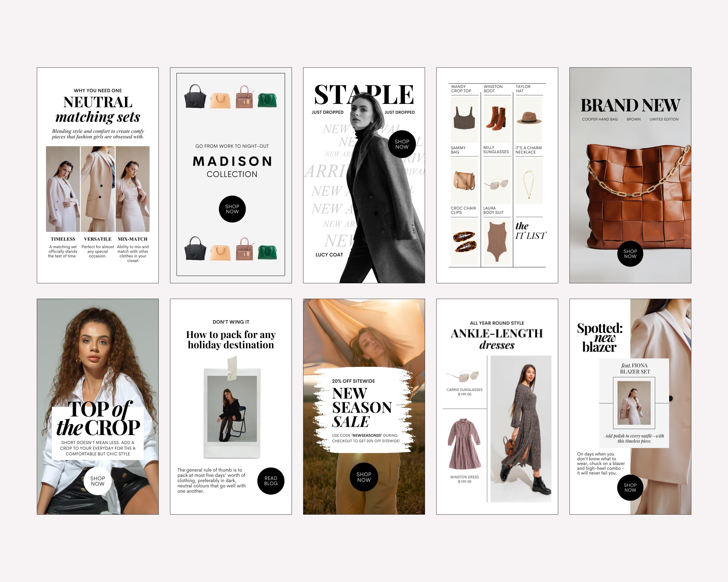
Task: Click the Croc Chair Clips image
Action: (x=464, y=242)
